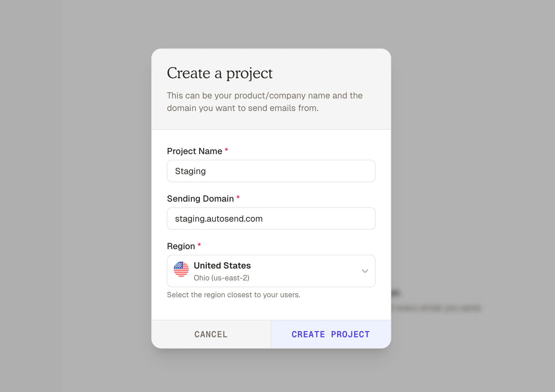
Task: Select the Staging text in Project Name
Action: (190, 171)
